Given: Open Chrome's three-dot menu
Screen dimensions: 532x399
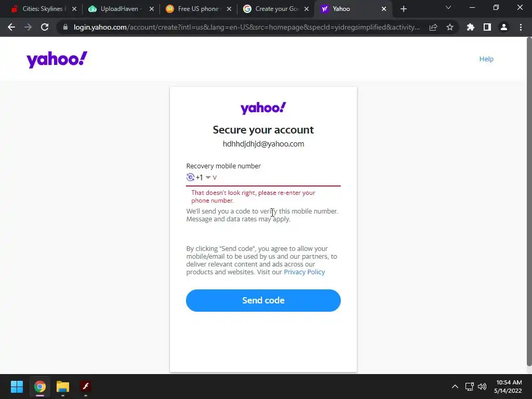Looking at the screenshot, I should (x=521, y=27).
